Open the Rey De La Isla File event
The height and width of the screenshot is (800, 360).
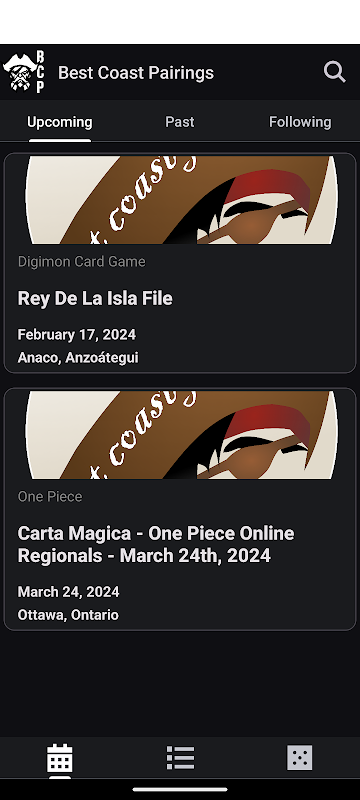(x=95, y=298)
